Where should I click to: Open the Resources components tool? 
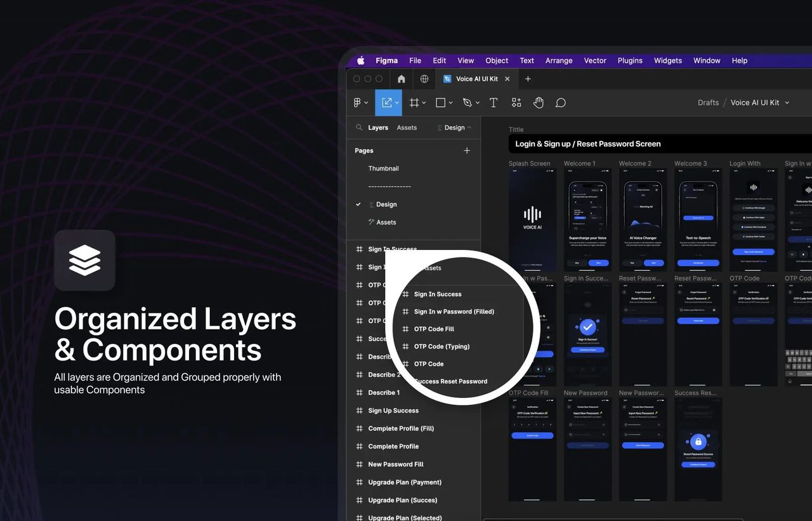516,103
